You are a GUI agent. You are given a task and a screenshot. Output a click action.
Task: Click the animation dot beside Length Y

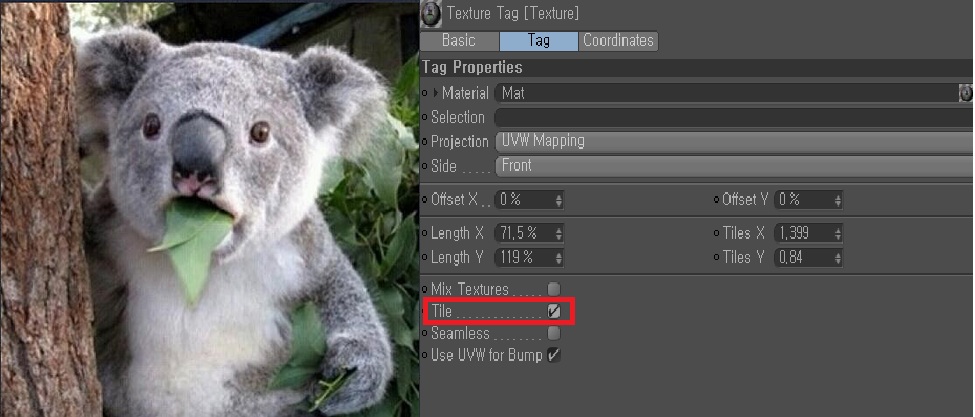point(425,257)
